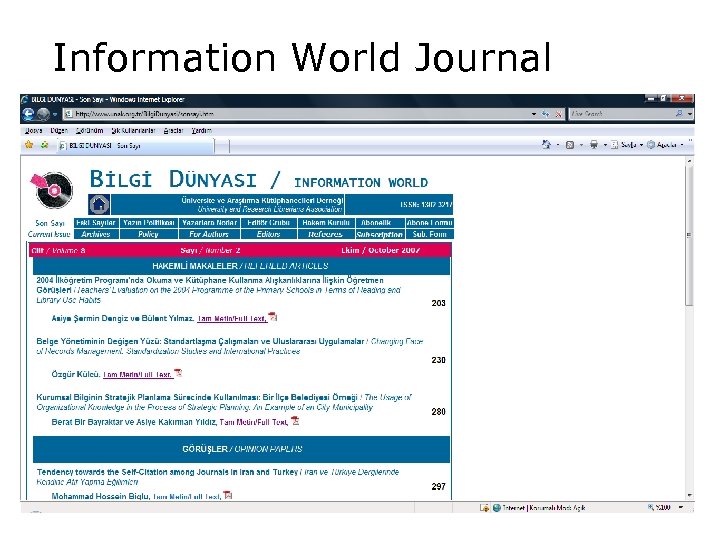Click PDF icon beside Bayraktar and Yıldız article
Screen dimensions: 720x540
click(x=295, y=421)
